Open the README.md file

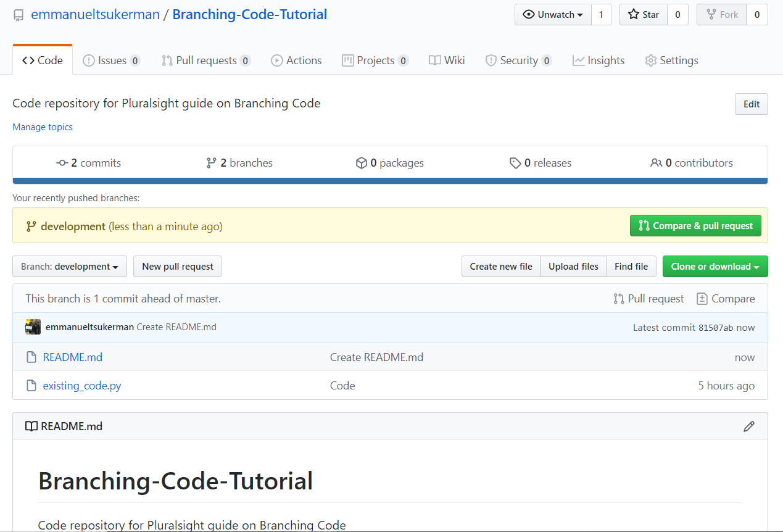click(x=73, y=357)
